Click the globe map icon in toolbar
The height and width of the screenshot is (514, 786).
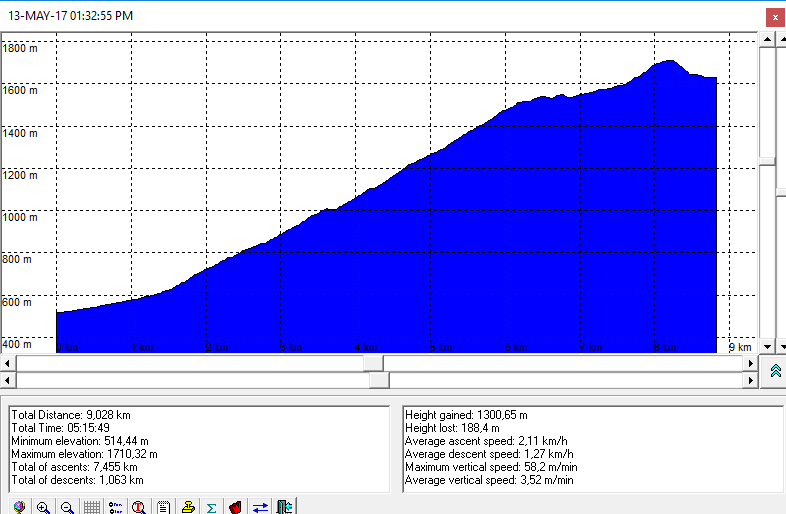pos(19,506)
